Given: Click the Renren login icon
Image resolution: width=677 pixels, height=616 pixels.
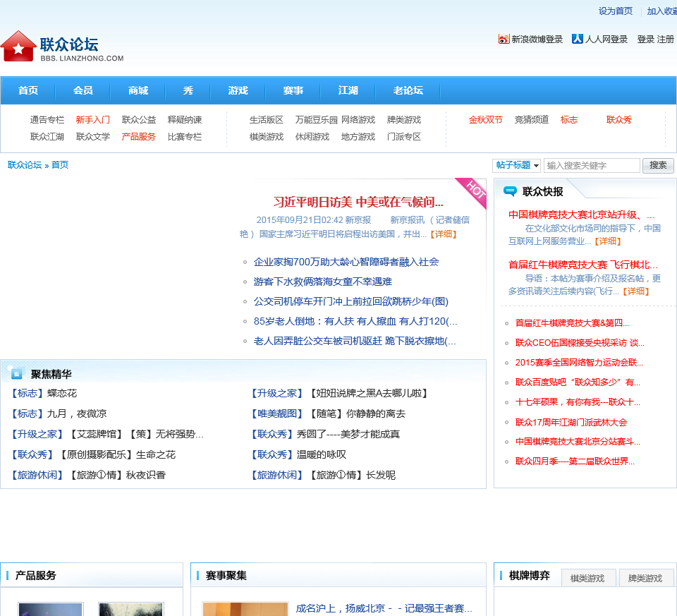Looking at the screenshot, I should pyautogui.click(x=578, y=39).
